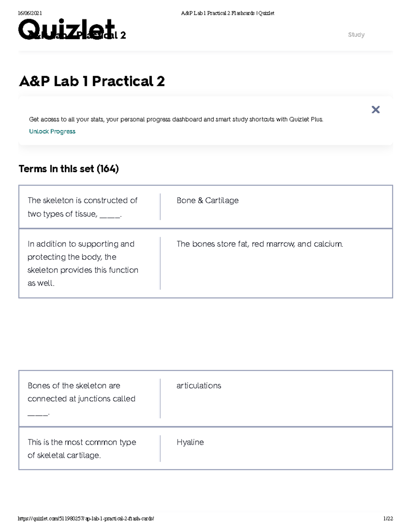
Task: Select the date 16/06/2021 in the header
Action: [x=30, y=14]
